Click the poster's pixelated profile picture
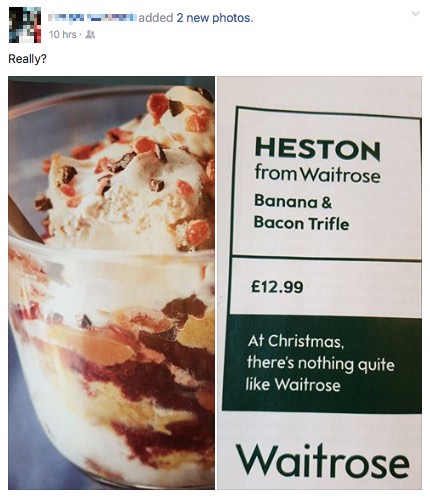Image resolution: width=430 pixels, height=500 pixels. point(25,25)
